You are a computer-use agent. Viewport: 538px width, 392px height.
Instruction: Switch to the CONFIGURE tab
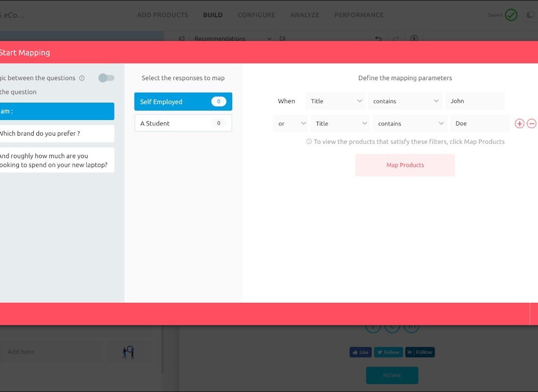256,15
